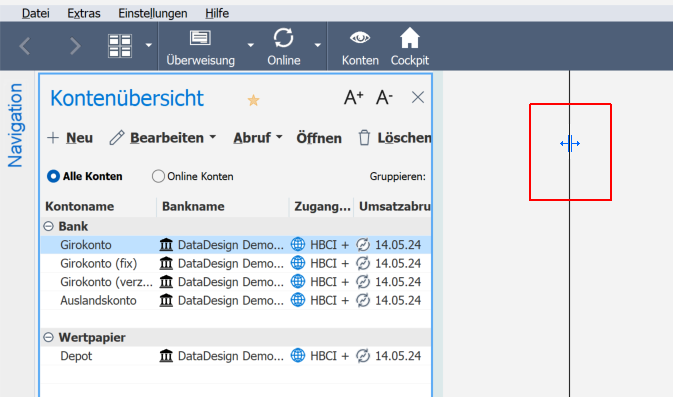
Task: Click the 14.05.24 date in Auslandskonto row
Action: [x=398, y=300]
